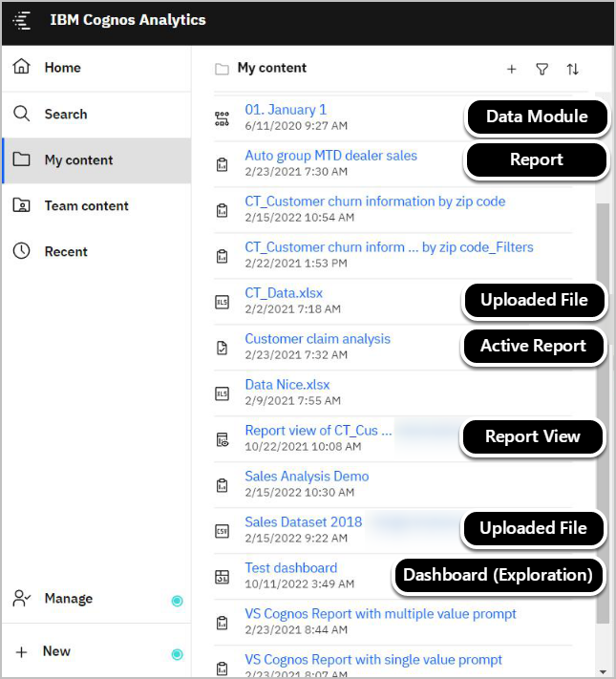Click the scrollbar down arrow
616x679 pixels.
coord(603,671)
